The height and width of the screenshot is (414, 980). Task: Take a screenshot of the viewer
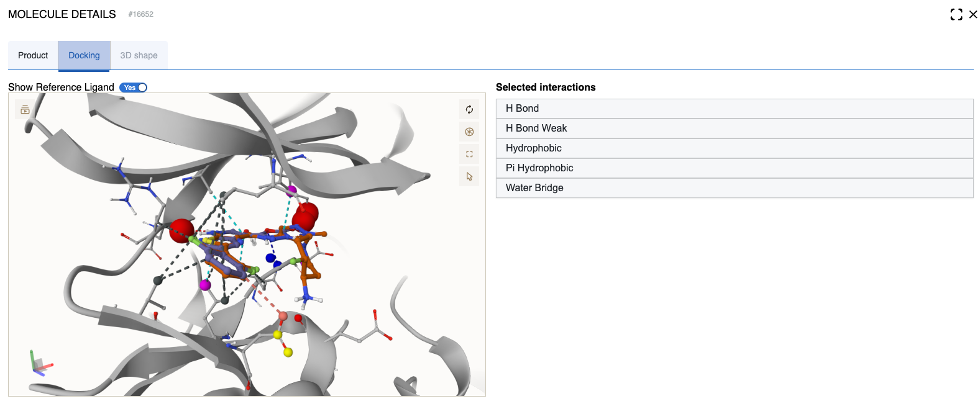click(x=469, y=132)
